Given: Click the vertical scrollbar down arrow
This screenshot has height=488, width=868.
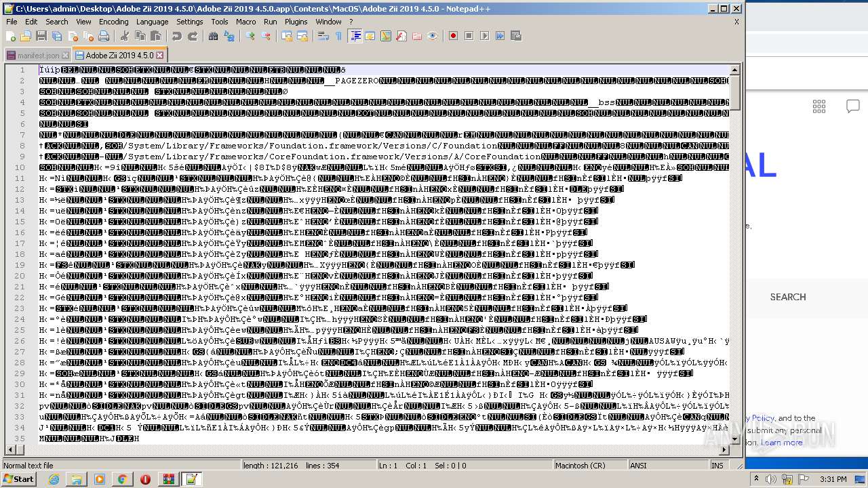Looking at the screenshot, I should tap(734, 438).
